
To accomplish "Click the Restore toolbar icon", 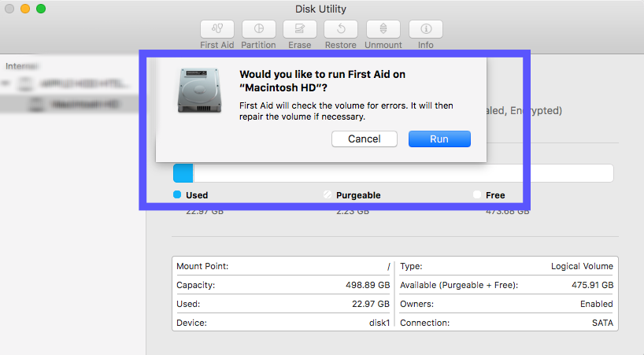I will pos(341,29).
